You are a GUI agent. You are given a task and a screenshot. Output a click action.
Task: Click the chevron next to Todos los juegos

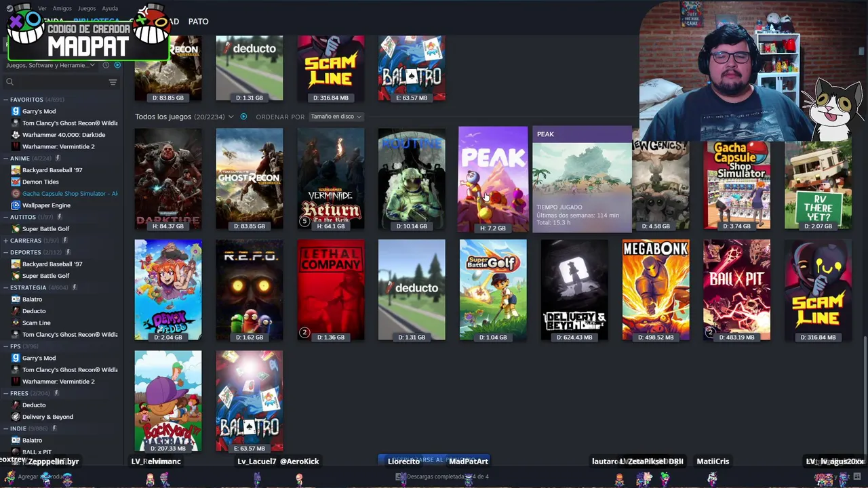(231, 117)
